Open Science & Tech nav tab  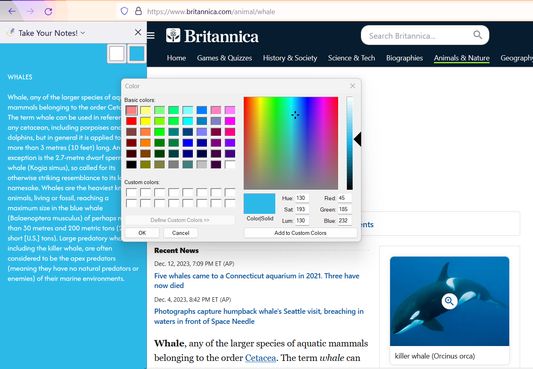[351, 58]
